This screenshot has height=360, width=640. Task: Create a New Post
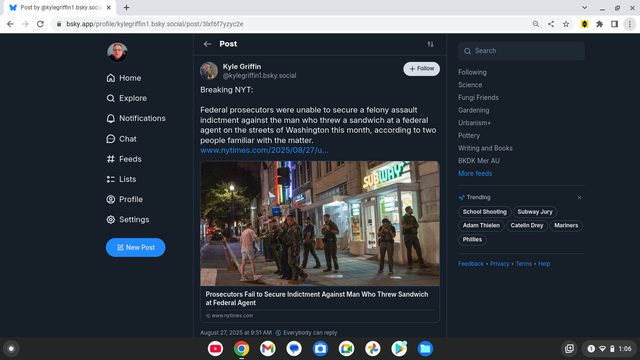click(x=136, y=247)
